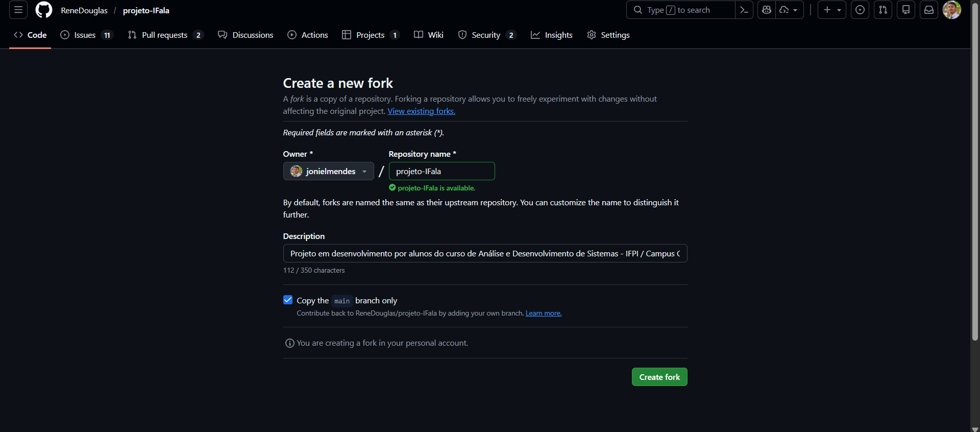Viewport: 980px width, 432px height.
Task: Open the command palette icon
Action: (744, 10)
